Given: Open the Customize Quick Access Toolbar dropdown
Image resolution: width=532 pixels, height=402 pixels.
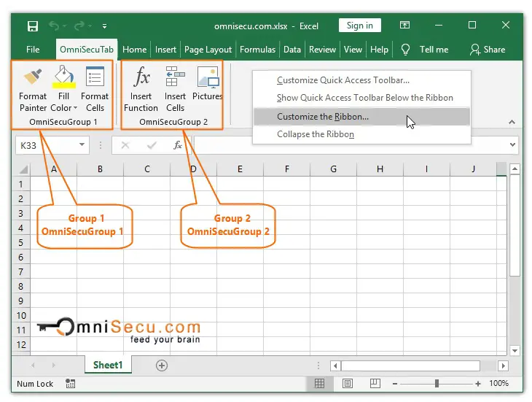Looking at the screenshot, I should (104, 26).
